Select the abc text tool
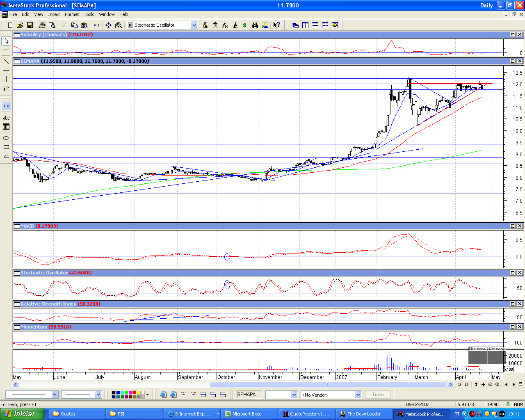The width and height of the screenshot is (525, 420). (x=6, y=118)
